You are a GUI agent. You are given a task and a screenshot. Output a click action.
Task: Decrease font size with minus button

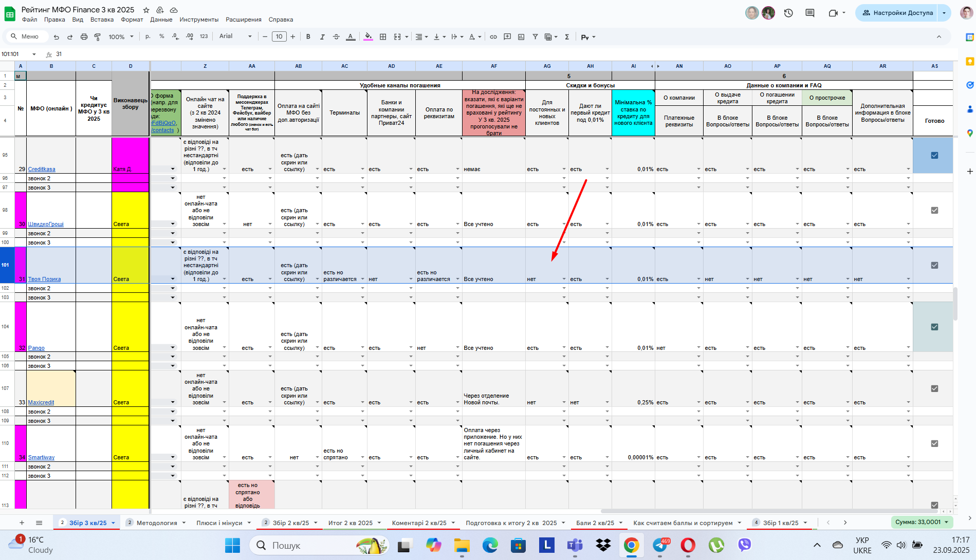[x=265, y=36]
